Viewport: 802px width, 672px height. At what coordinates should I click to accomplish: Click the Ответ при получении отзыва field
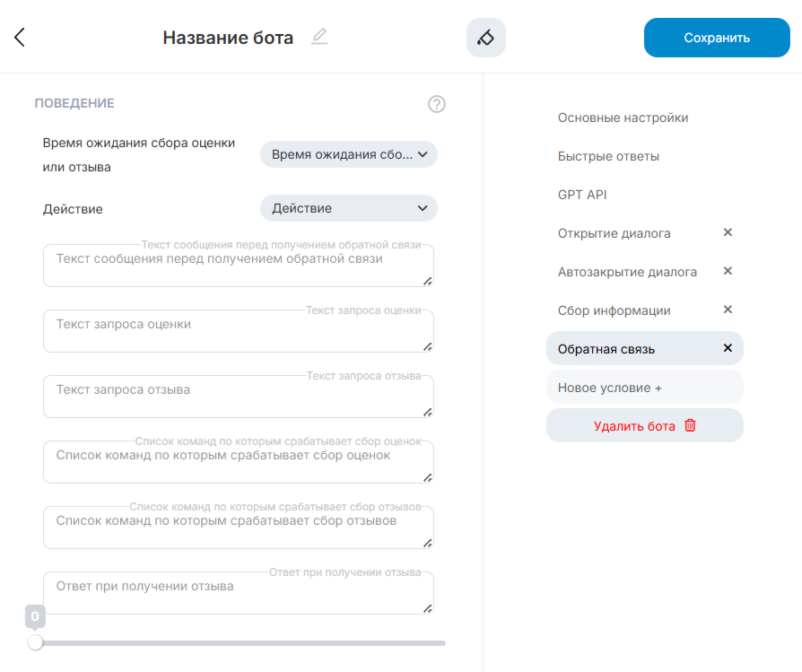(x=238, y=593)
